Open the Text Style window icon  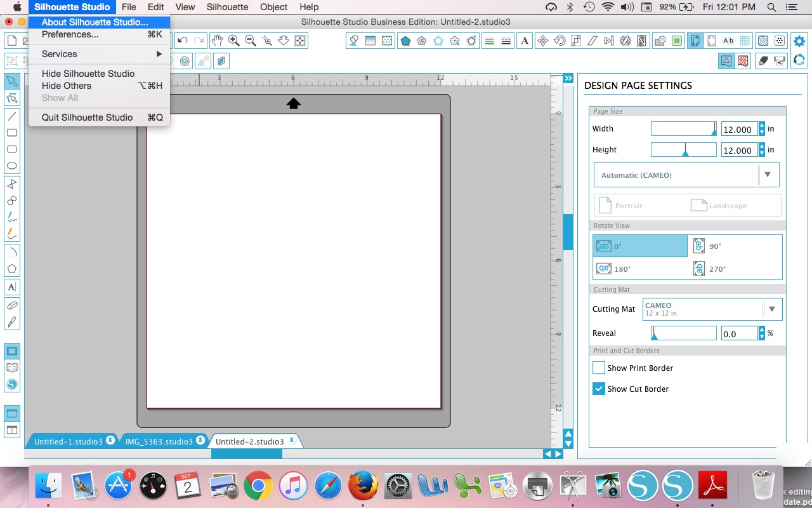(x=525, y=41)
